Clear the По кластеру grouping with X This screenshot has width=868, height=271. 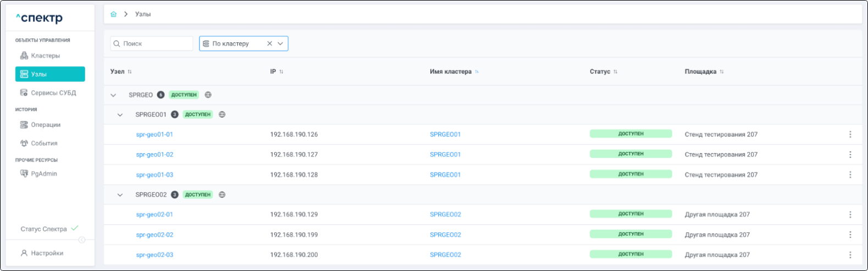pos(270,43)
